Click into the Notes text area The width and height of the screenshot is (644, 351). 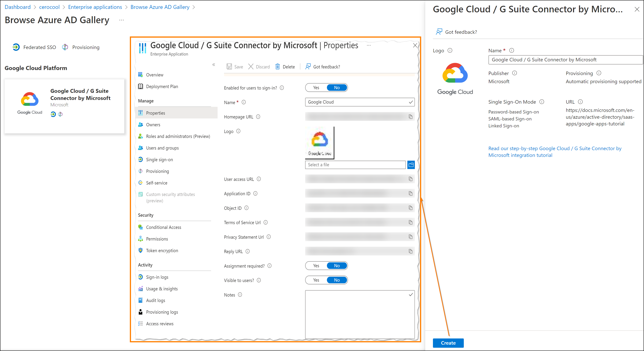[360, 315]
